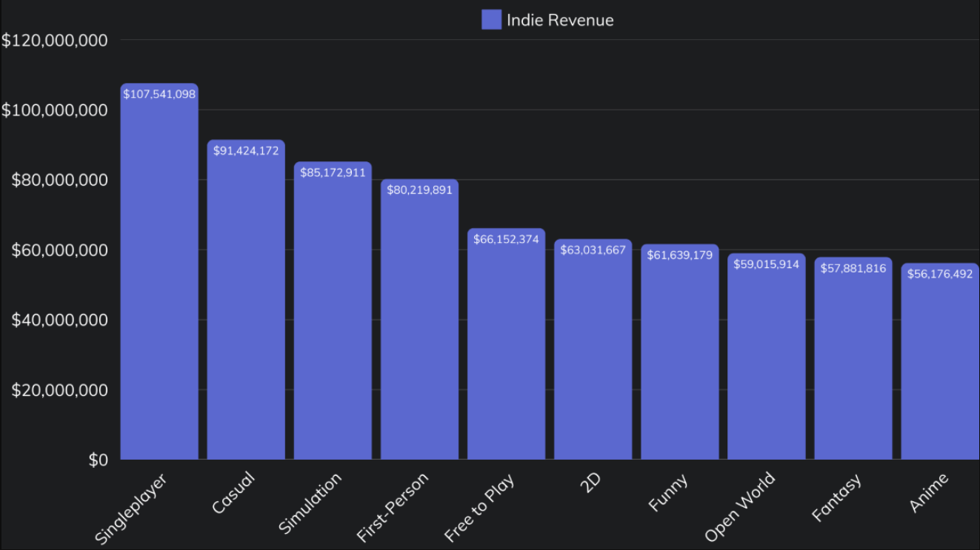Click the Funny category bar

(679, 352)
